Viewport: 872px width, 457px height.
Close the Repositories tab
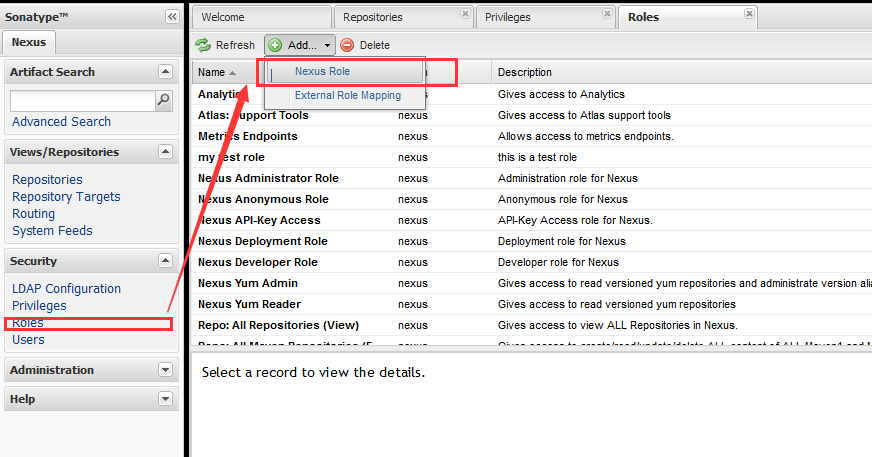coord(465,13)
